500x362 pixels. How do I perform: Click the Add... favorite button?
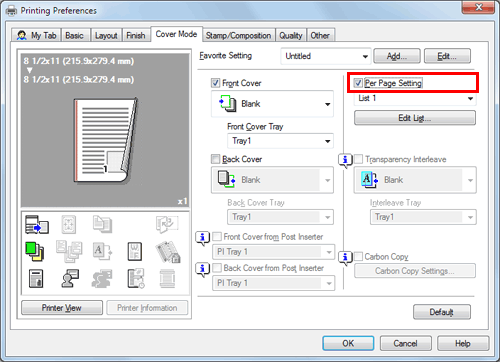click(x=397, y=56)
